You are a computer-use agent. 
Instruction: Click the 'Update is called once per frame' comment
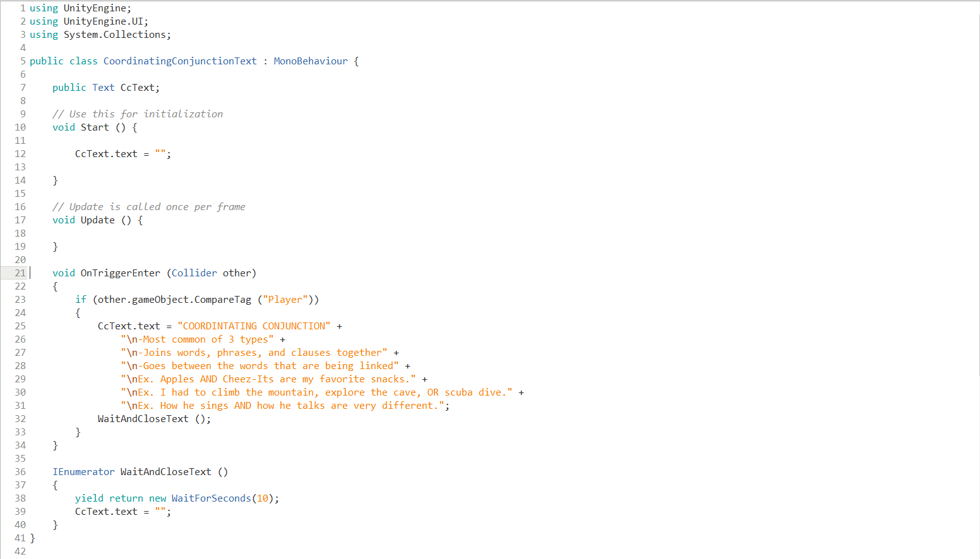click(x=149, y=207)
